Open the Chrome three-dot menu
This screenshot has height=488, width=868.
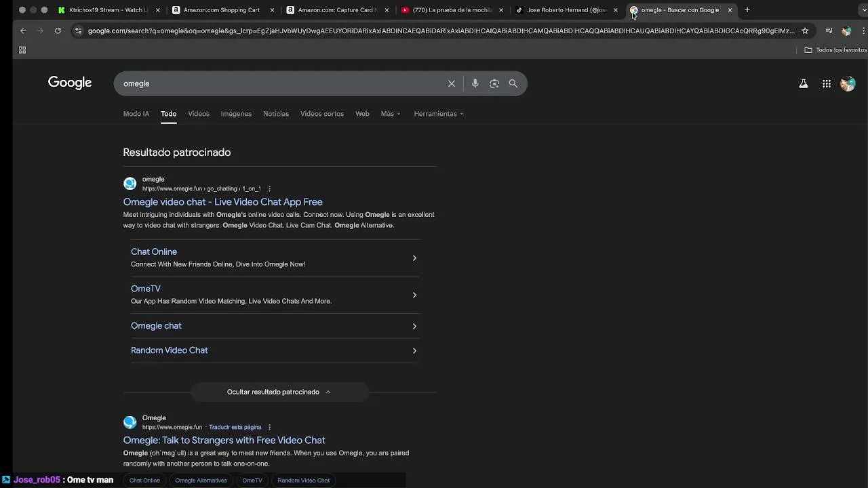point(863,30)
